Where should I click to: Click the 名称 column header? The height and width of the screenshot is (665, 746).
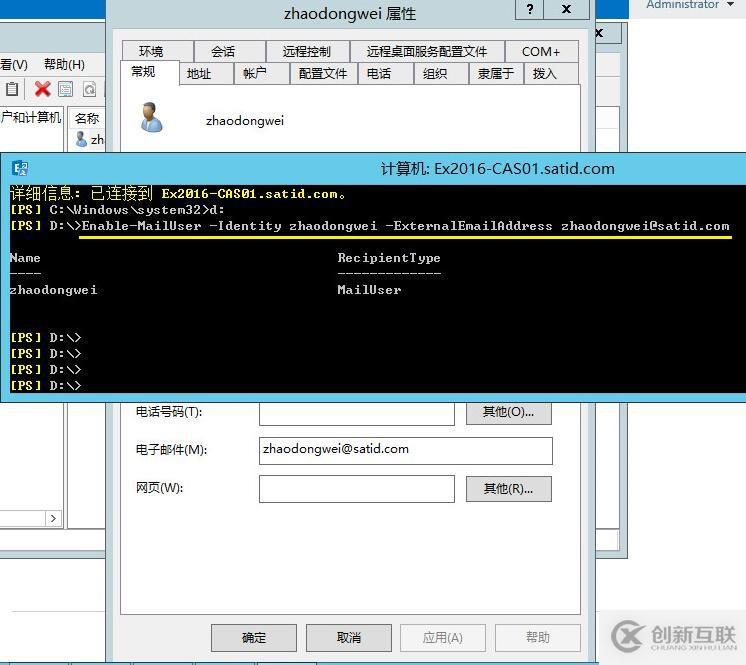(87, 118)
